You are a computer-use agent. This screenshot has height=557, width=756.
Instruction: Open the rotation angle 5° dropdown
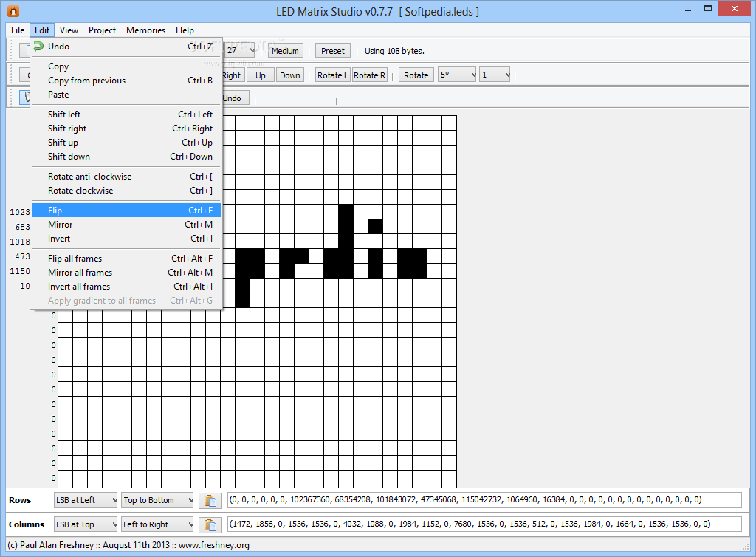[457, 75]
